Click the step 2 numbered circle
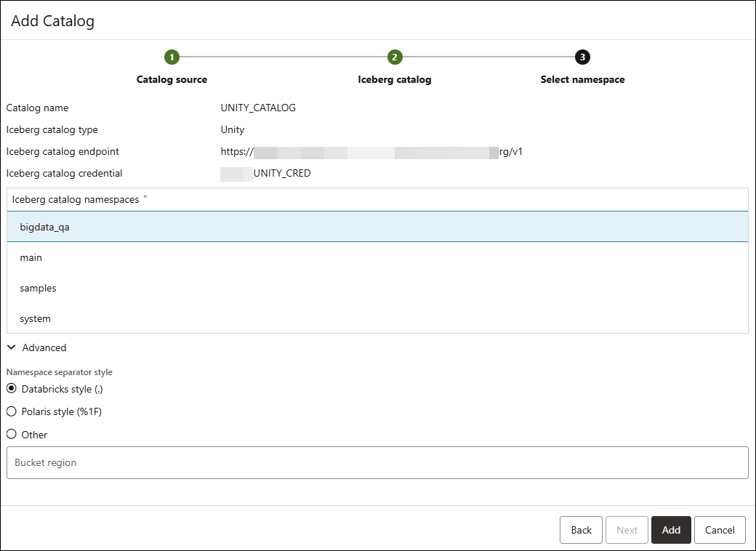 click(394, 57)
